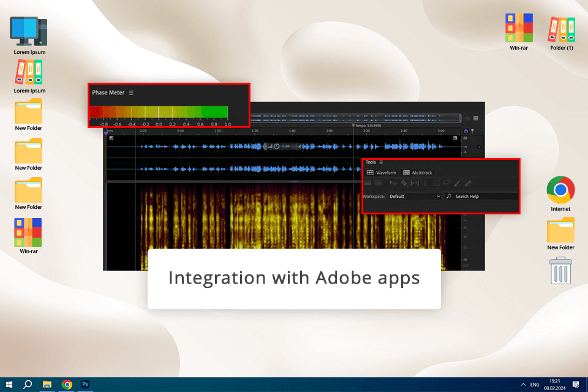Open Photoshop from the taskbar
This screenshot has width=588, height=392.
click(x=85, y=385)
